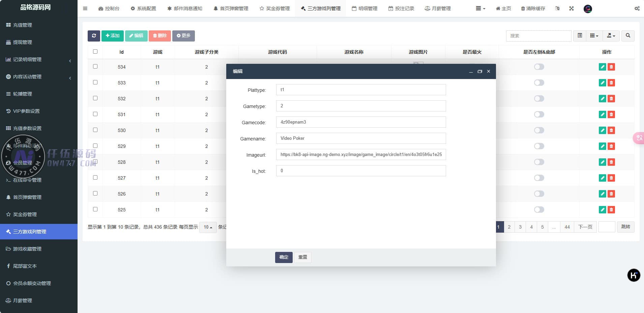
Task: Expand the 记录明细管理 sidebar menu
Action: coord(39,59)
